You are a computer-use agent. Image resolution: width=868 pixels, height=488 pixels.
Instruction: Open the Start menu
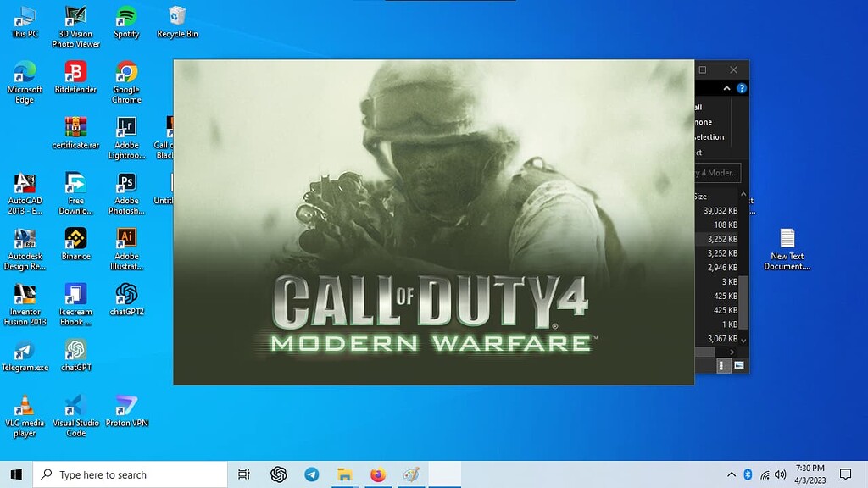(x=16, y=474)
